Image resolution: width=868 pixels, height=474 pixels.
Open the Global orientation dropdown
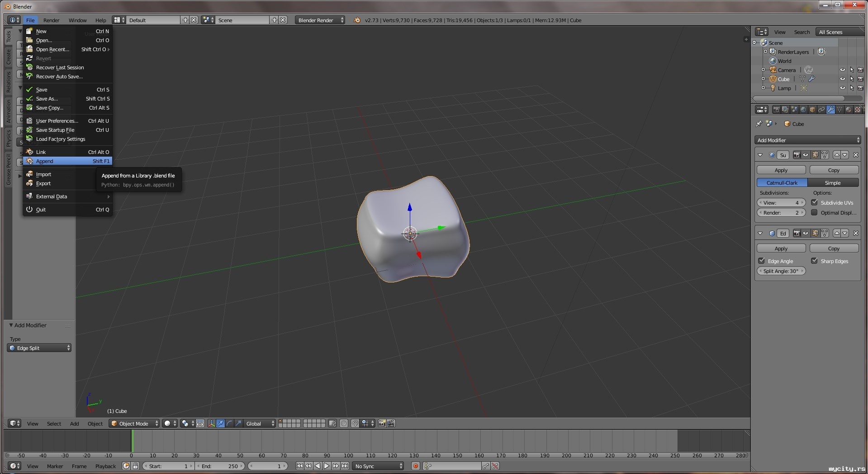coord(260,423)
